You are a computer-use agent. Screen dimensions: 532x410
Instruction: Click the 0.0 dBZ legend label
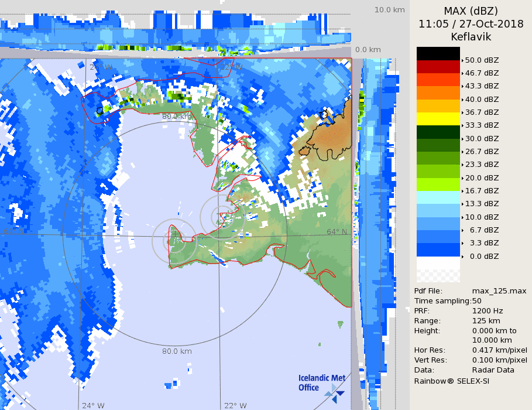[x=482, y=256]
